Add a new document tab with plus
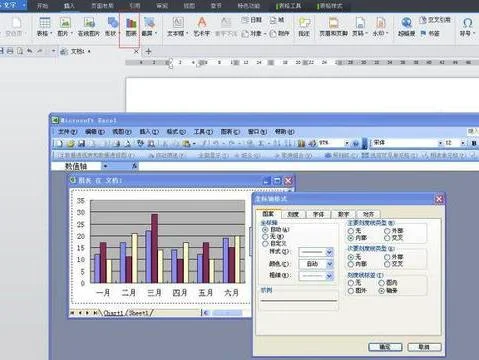This screenshot has height=360, width=479. coord(149,51)
